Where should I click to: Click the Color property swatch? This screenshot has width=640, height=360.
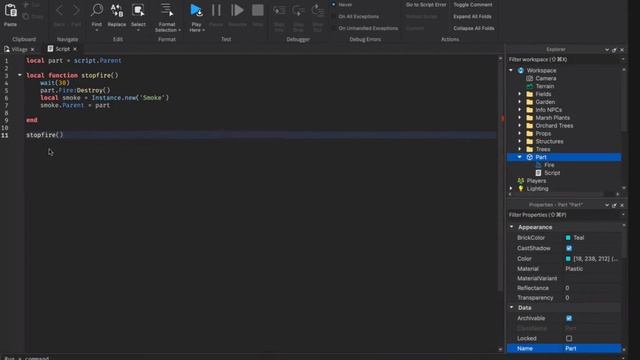[568, 259]
